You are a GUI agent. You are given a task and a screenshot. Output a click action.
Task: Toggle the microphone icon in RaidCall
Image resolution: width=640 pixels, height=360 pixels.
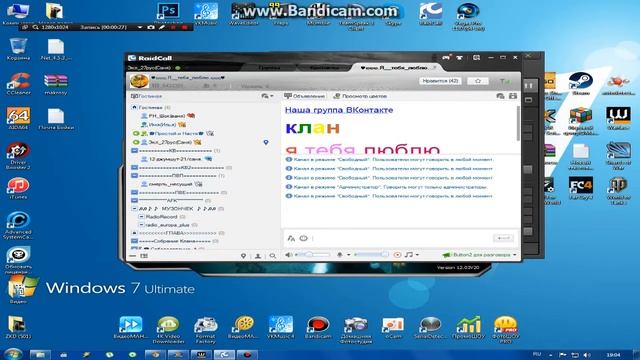click(340, 255)
